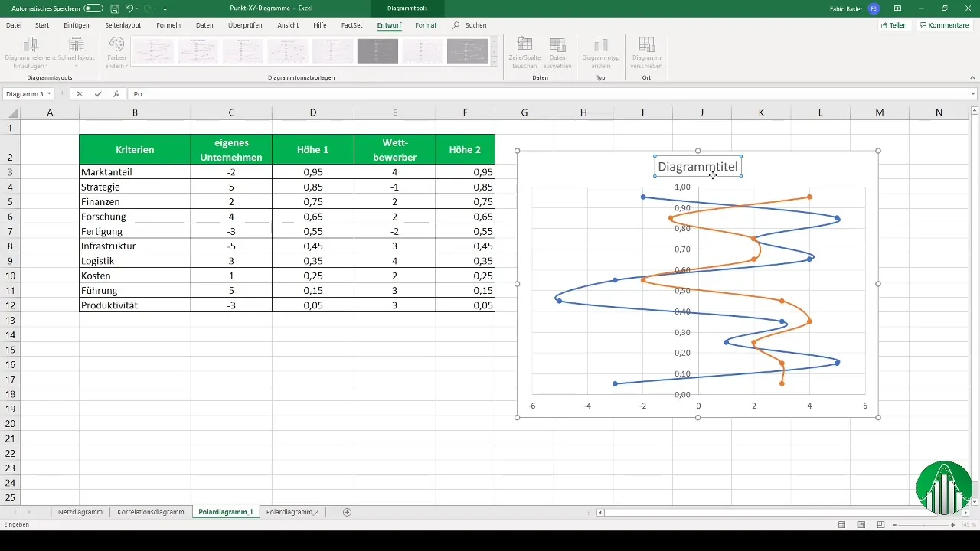Collapse the ribbon with the chevron
This screenshot has width=980, height=551.
tap(972, 77)
